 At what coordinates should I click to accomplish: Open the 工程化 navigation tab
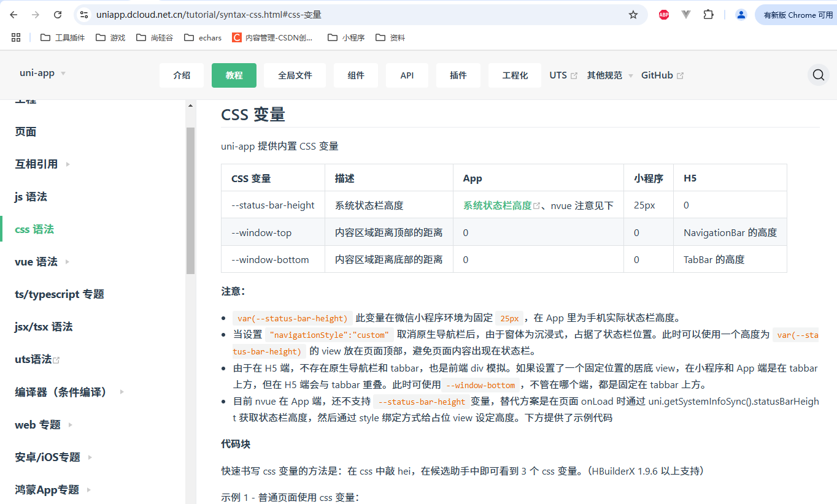[x=515, y=75]
